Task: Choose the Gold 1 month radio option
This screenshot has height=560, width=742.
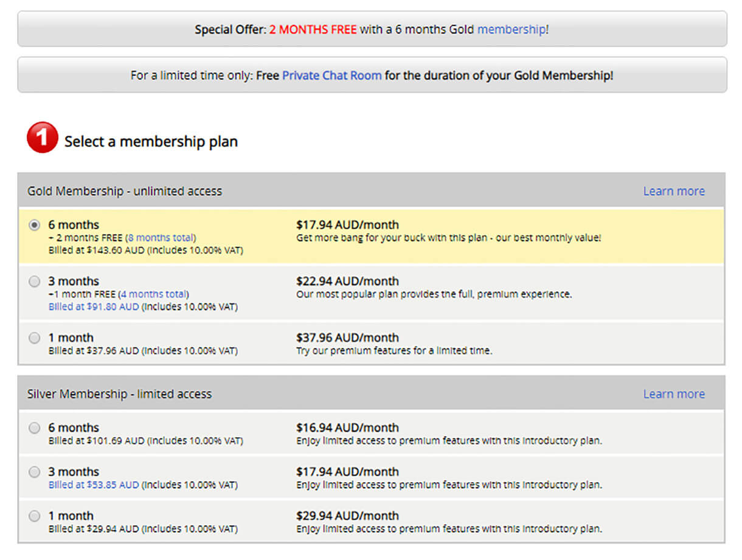Action: click(35, 338)
